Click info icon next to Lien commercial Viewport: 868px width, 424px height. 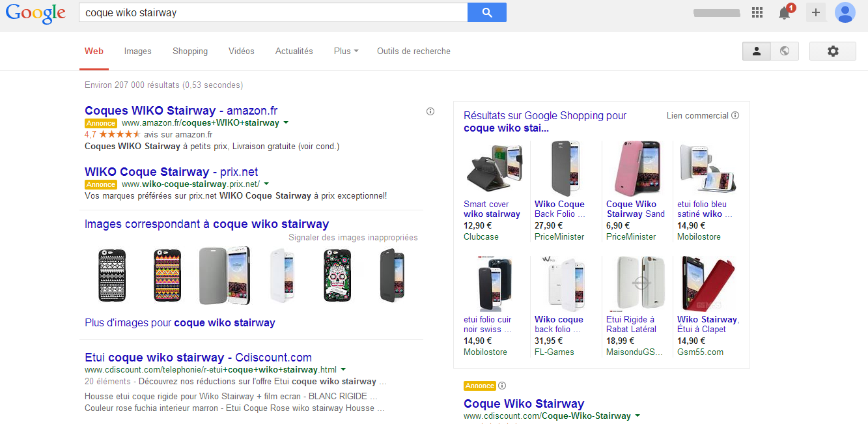(x=735, y=116)
